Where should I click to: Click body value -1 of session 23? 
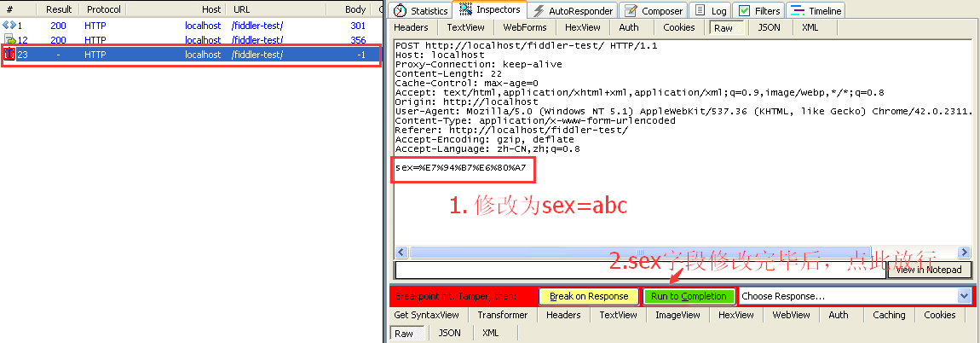click(x=361, y=55)
